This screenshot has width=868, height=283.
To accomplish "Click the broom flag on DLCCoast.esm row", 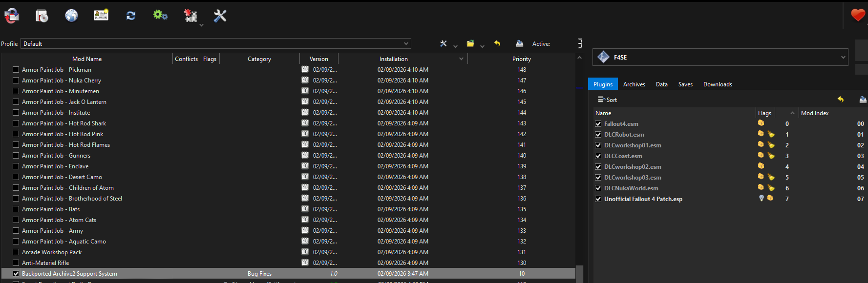I will click(x=771, y=156).
